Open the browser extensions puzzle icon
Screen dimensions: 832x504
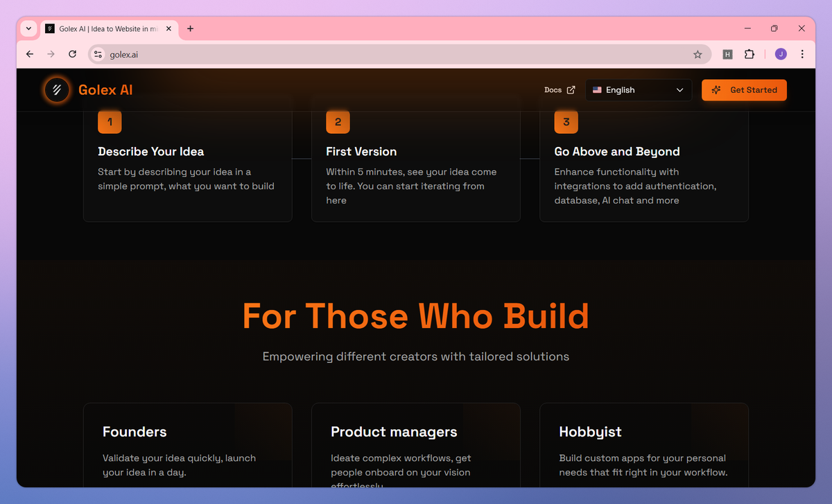(x=749, y=54)
